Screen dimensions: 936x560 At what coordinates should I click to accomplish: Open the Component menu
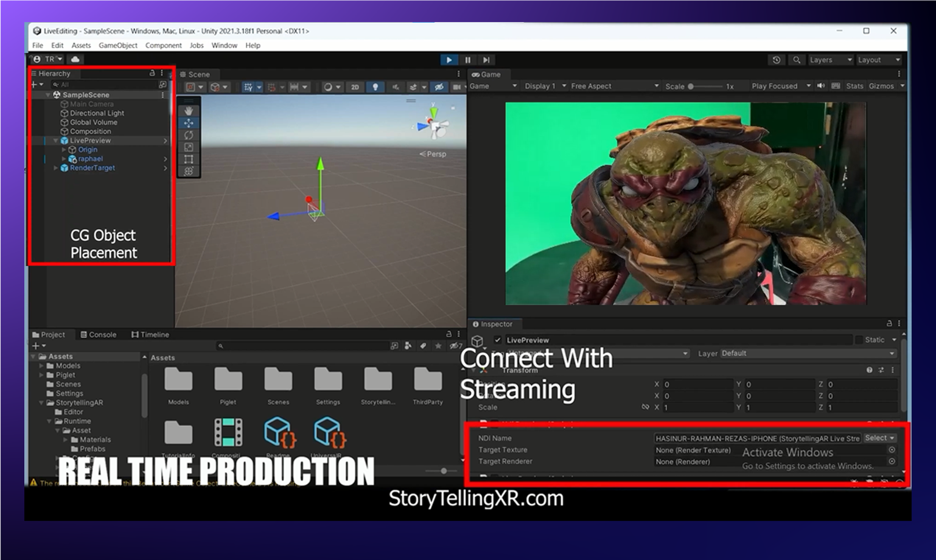pos(163,45)
